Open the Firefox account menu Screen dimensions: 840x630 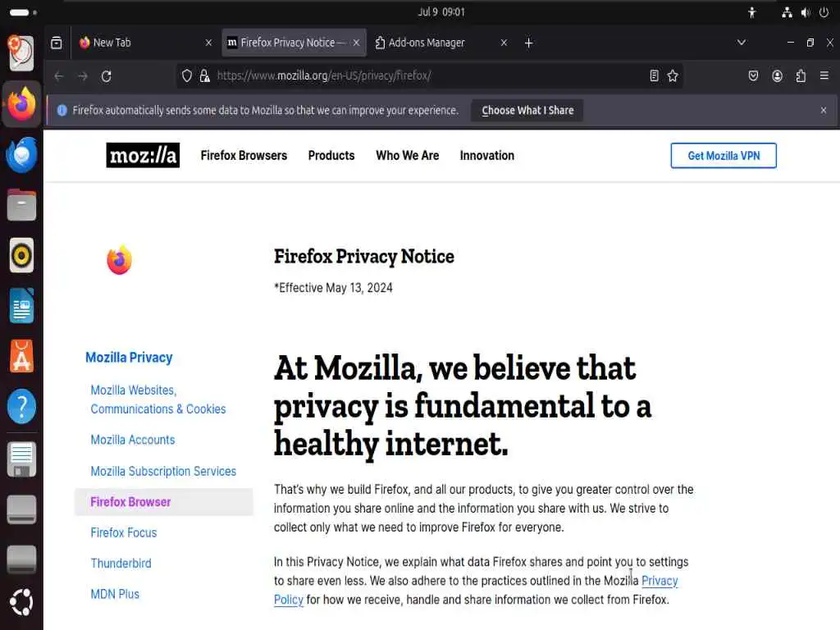pos(778,76)
